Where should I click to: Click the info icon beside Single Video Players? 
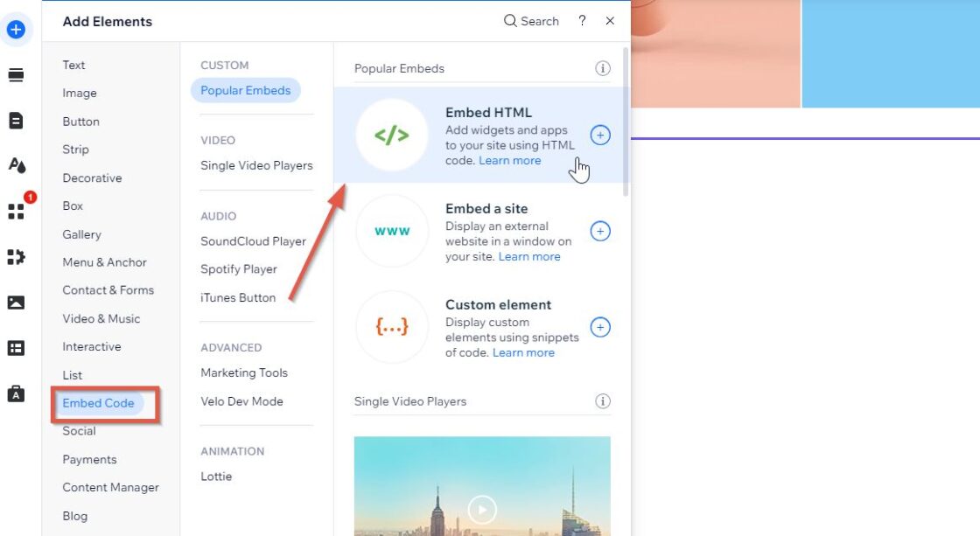pyautogui.click(x=602, y=401)
